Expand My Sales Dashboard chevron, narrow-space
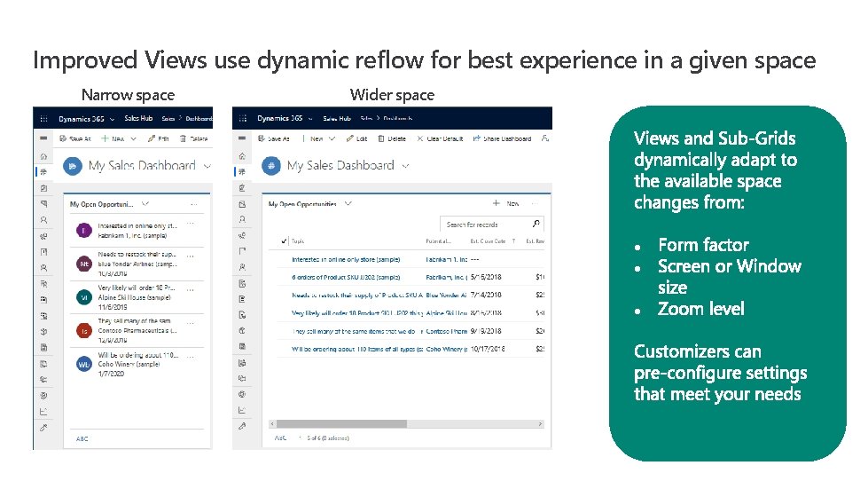 click(x=207, y=166)
